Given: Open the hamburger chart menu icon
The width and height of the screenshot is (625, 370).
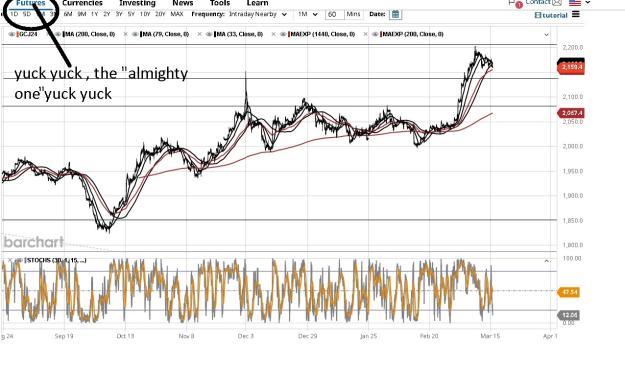Looking at the screenshot, I should point(576,14).
